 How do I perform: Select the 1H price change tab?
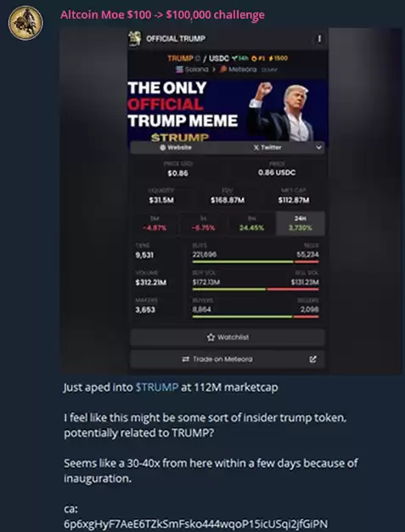click(203, 224)
